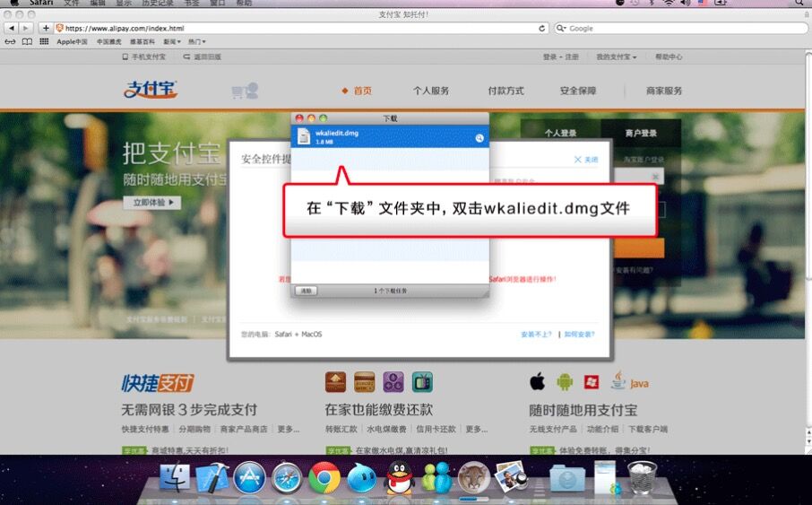
Task: Open the Downloads folder stack in dock
Action: (x=567, y=478)
